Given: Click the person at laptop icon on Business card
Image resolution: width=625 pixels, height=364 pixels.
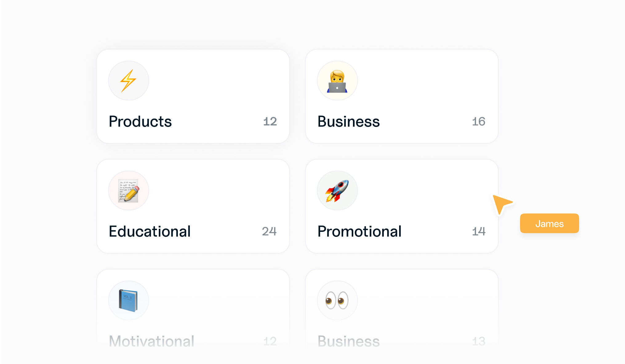Looking at the screenshot, I should (x=337, y=80).
